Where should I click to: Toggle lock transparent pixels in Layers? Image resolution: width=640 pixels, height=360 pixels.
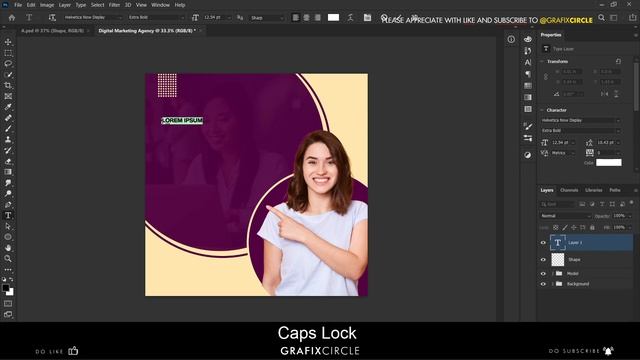pos(556,227)
